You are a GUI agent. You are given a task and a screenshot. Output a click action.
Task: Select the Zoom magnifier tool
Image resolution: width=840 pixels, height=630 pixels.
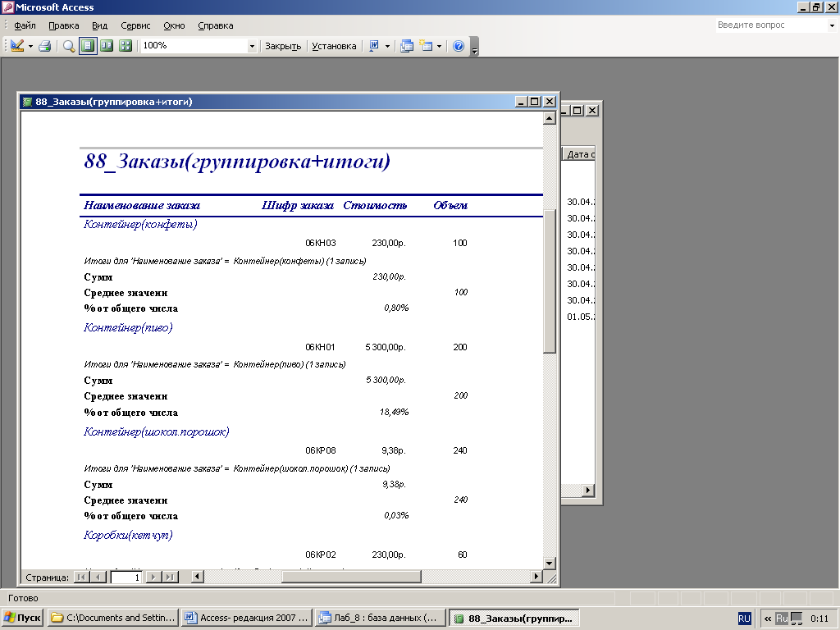(x=69, y=46)
